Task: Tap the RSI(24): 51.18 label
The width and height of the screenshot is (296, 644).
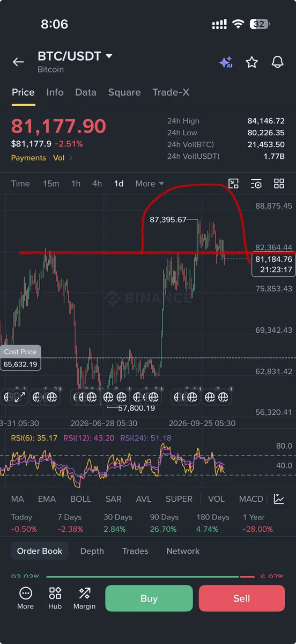Action: click(x=146, y=438)
